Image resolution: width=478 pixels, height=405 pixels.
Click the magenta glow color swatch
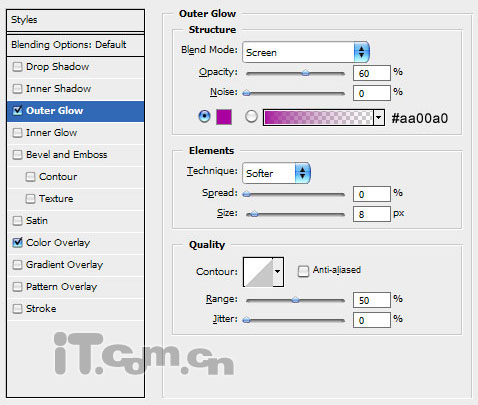(x=224, y=117)
